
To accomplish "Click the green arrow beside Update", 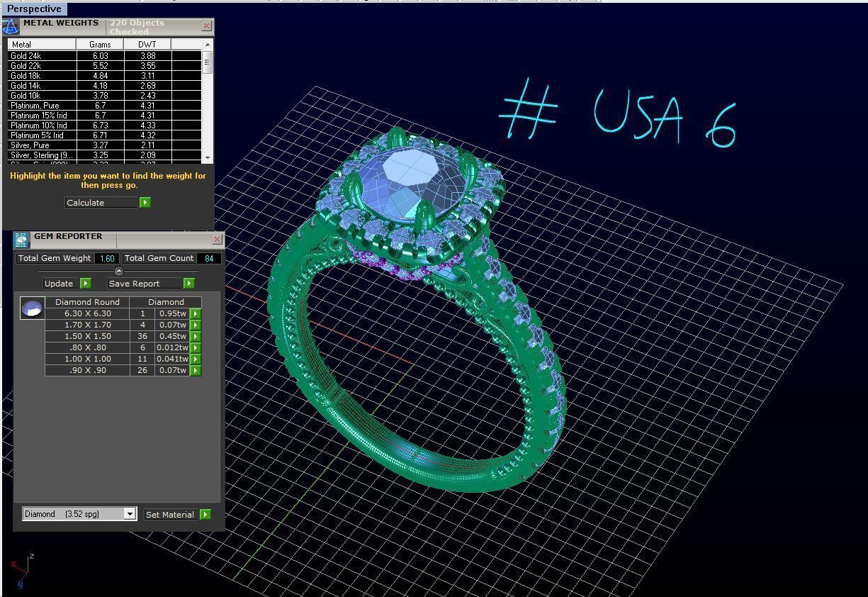I will pos(85,284).
